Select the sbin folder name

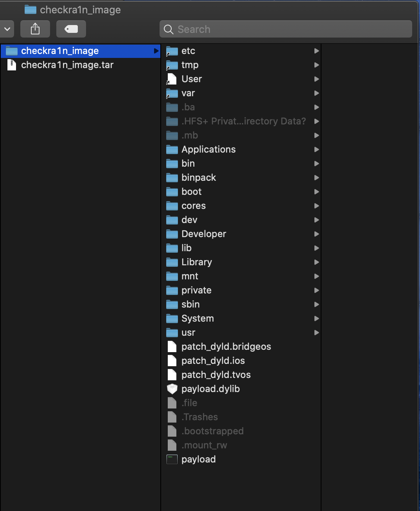(190, 304)
